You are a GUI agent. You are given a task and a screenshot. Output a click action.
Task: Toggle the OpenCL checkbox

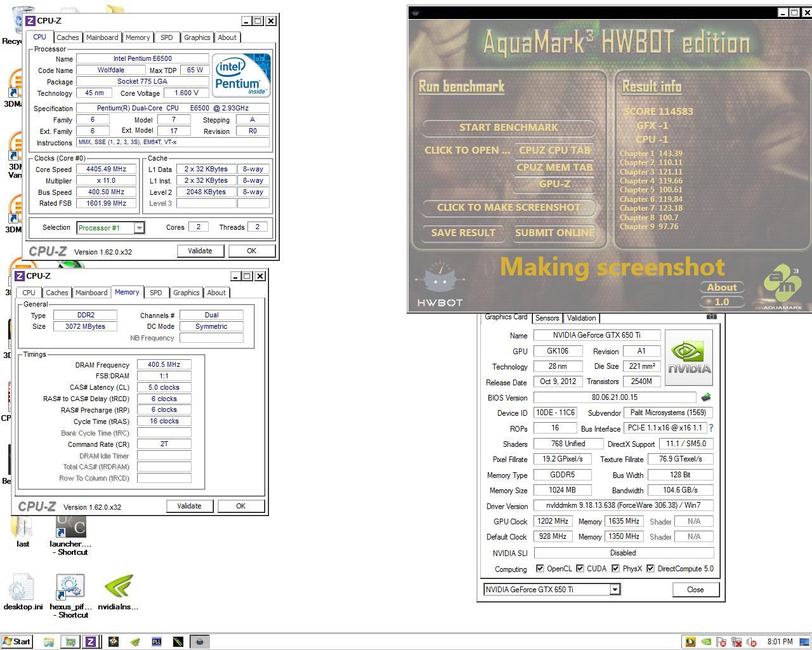tap(540, 569)
